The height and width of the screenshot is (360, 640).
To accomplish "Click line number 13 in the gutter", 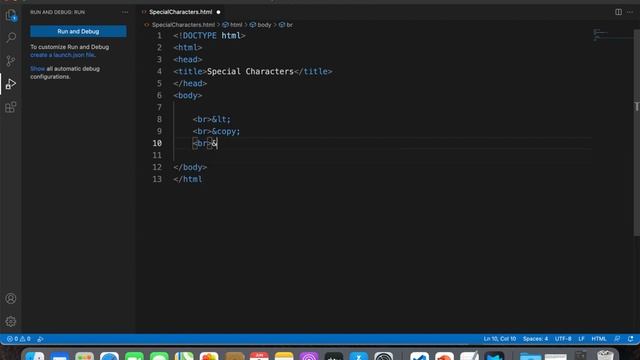I will pos(157,179).
